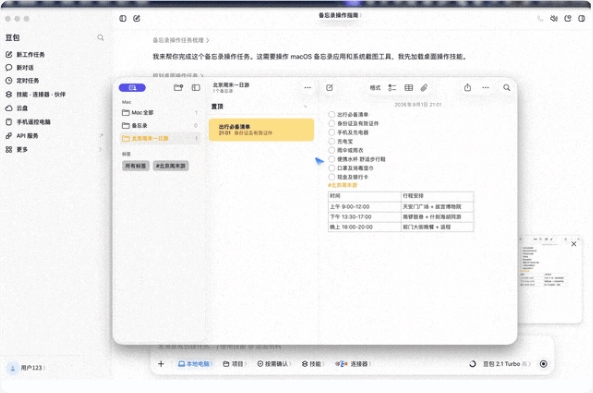Check off 手机及充电器
Viewport: 593px width, 393px height.
click(x=331, y=132)
